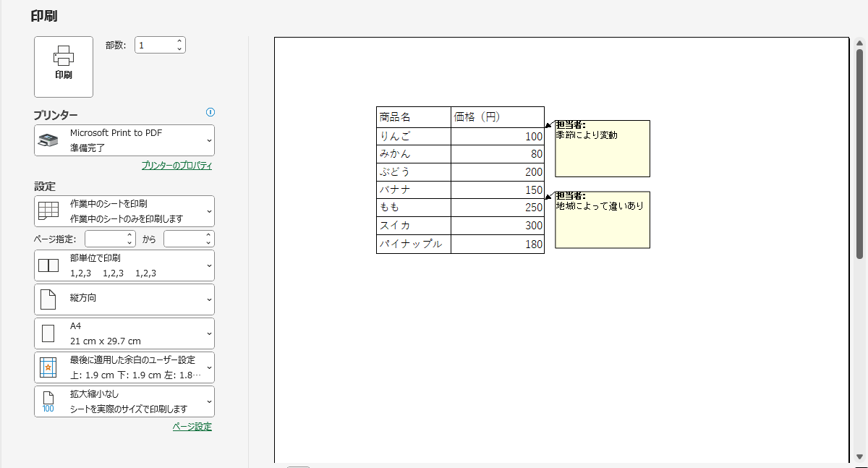Click the sheet grid icon for 作業中のシートを印刷

[48, 211]
